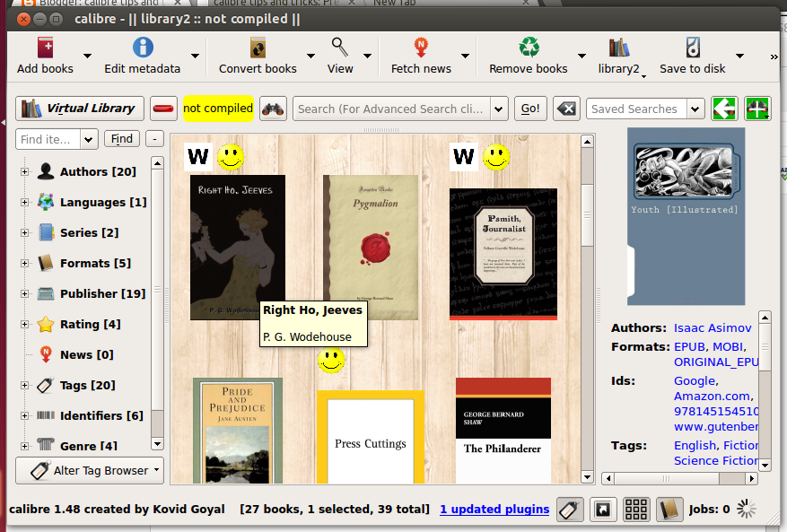The width and height of the screenshot is (787, 532).
Task: Collapse all with the minus button
Action: click(x=154, y=138)
